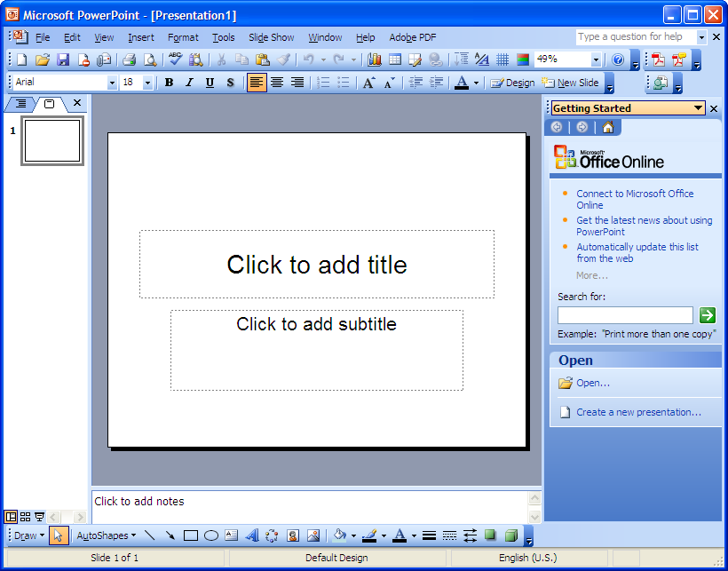Viewport: 728px width, 571px height.
Task: Open the Arial font name dropdown
Action: [112, 83]
